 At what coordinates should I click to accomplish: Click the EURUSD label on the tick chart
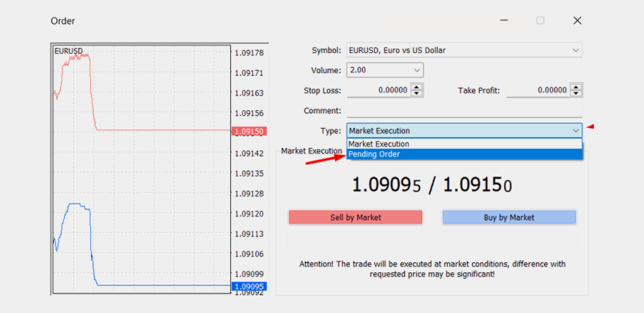tap(69, 51)
